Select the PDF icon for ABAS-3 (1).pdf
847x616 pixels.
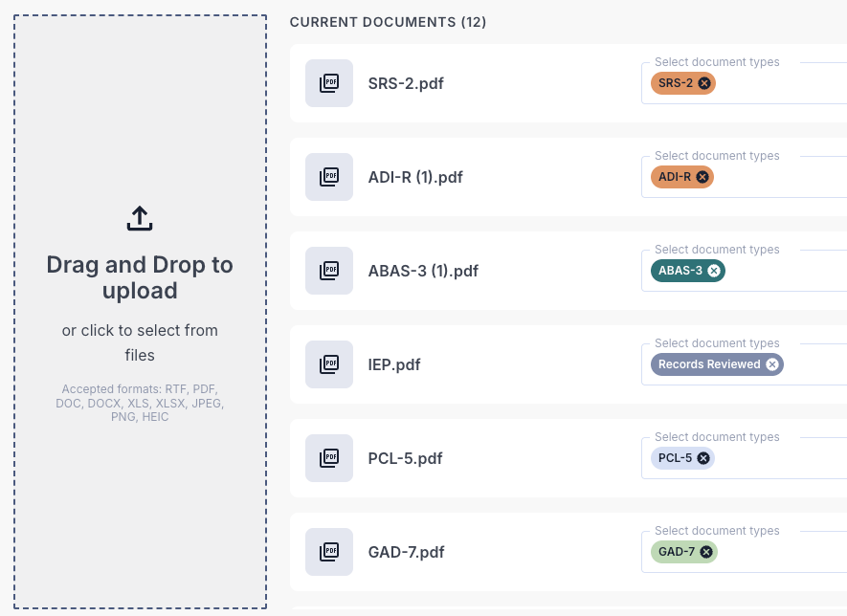(328, 271)
